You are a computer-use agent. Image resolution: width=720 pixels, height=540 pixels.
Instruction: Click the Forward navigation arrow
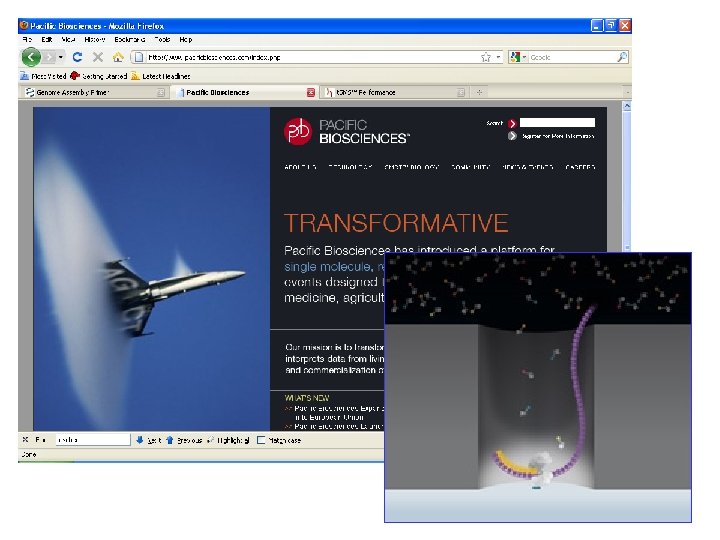point(50,57)
